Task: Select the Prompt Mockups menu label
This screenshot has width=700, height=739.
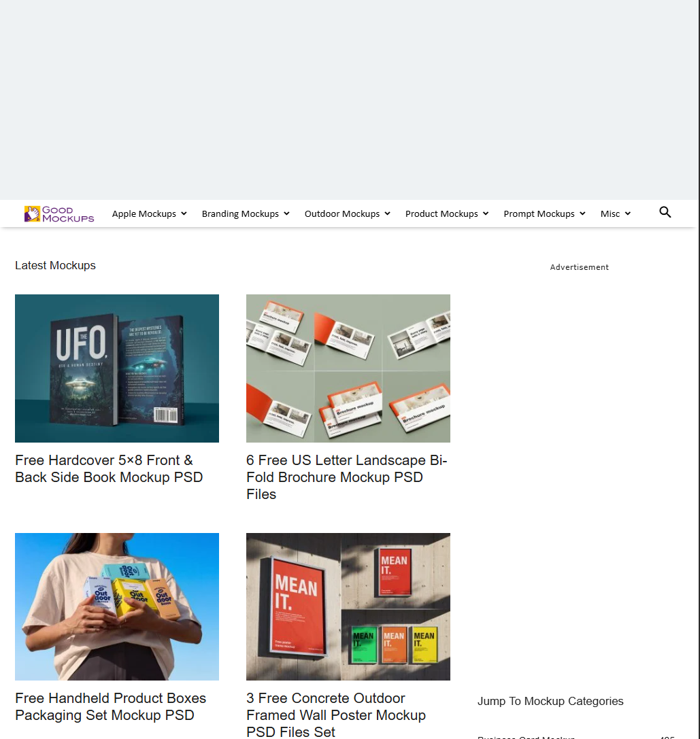Action: 539,214
